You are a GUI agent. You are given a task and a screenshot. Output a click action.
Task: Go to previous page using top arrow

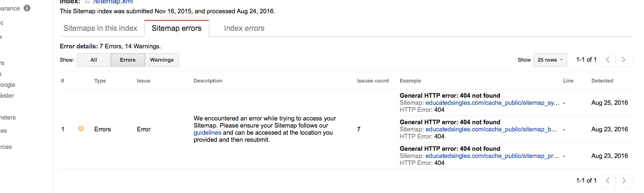pos(607,60)
